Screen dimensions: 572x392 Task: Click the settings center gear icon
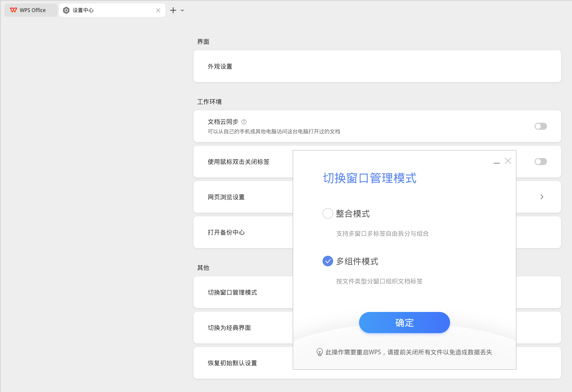[67, 10]
